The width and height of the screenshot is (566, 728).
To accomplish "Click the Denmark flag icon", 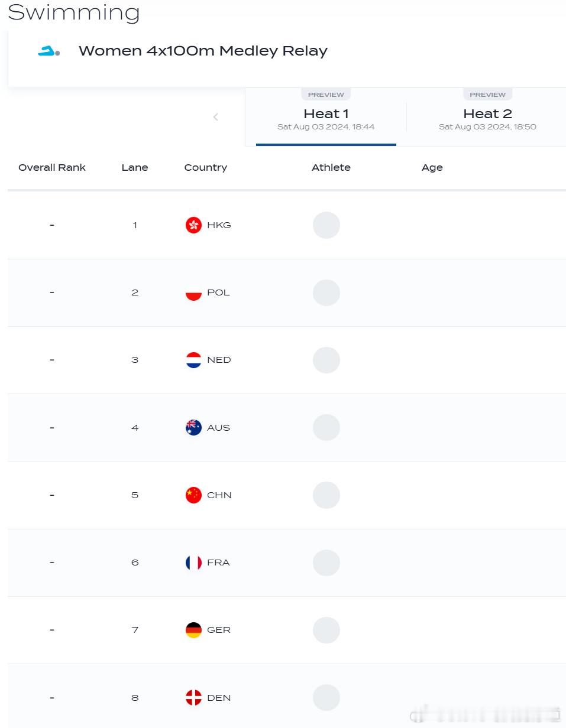I will pyautogui.click(x=193, y=697).
